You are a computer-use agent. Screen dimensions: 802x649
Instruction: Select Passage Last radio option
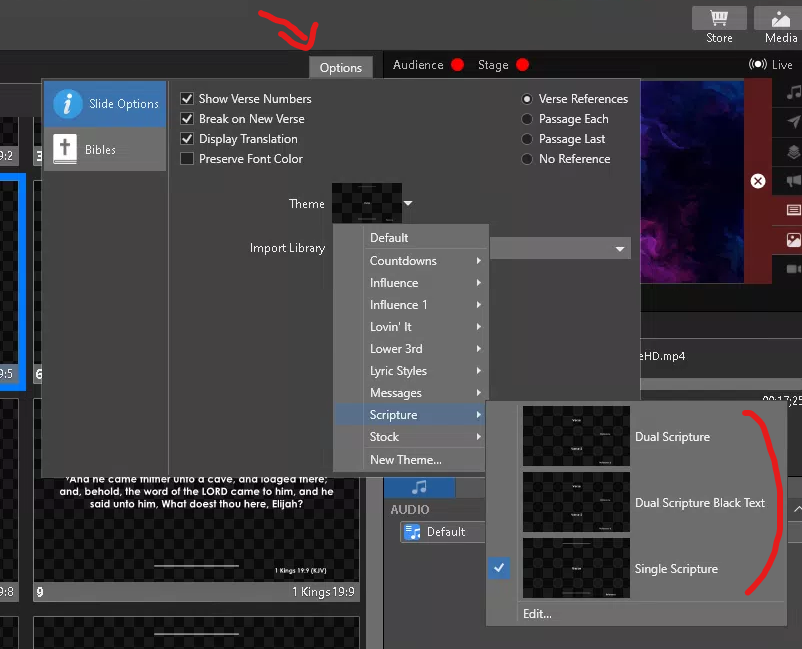pyautogui.click(x=526, y=139)
